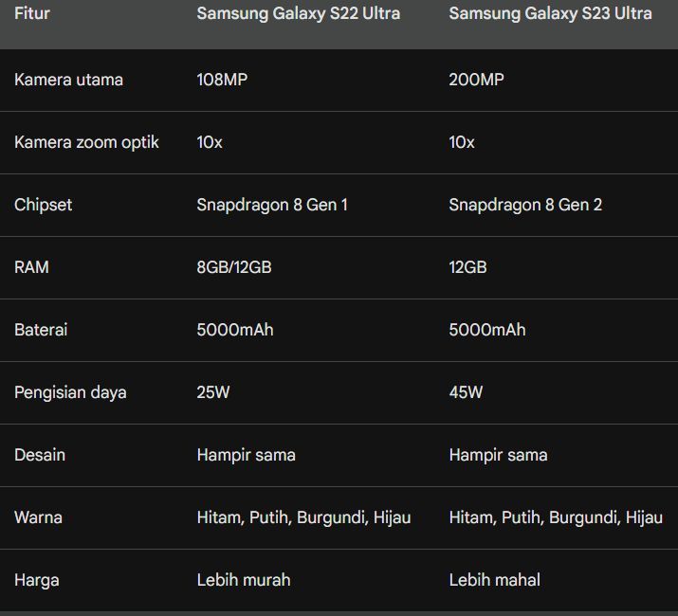Select the 'Samsung Galaxy S22 Ultra' header
The image size is (678, 616).
tap(299, 13)
